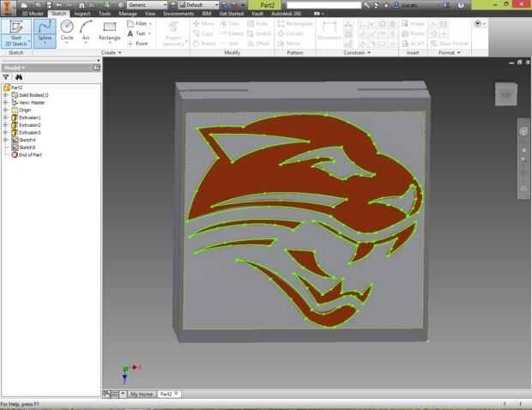Click the Move tool in Modify
This screenshot has height=410, width=532.
pos(203,23)
